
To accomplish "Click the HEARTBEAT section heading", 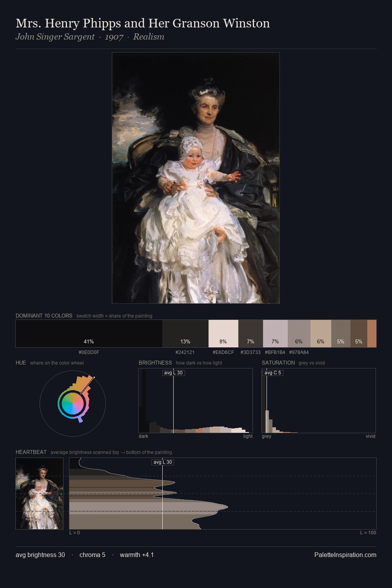I will click(31, 452).
